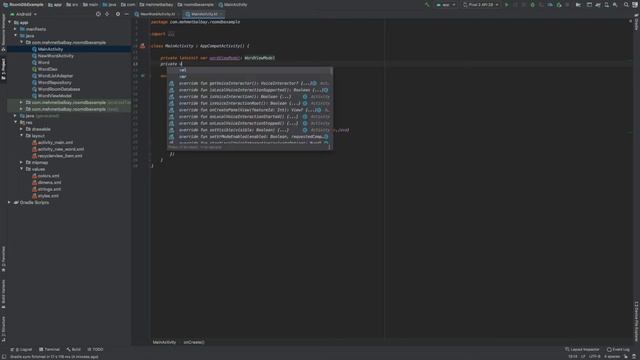The image size is (640, 360).
Task: Click onCreate() in bottom breadcrumb
Action: tap(194, 342)
